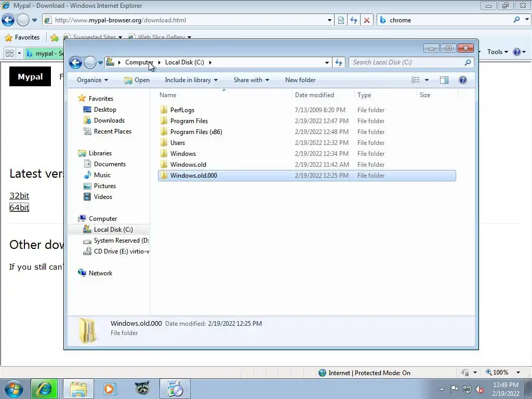
Task: Select the Program Files folder icon
Action: [x=164, y=121]
